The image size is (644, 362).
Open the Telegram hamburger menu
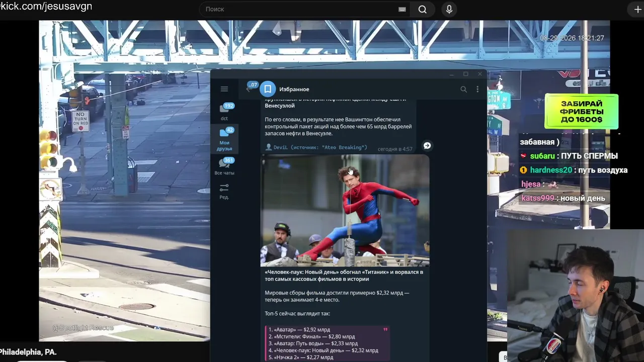[x=224, y=89]
